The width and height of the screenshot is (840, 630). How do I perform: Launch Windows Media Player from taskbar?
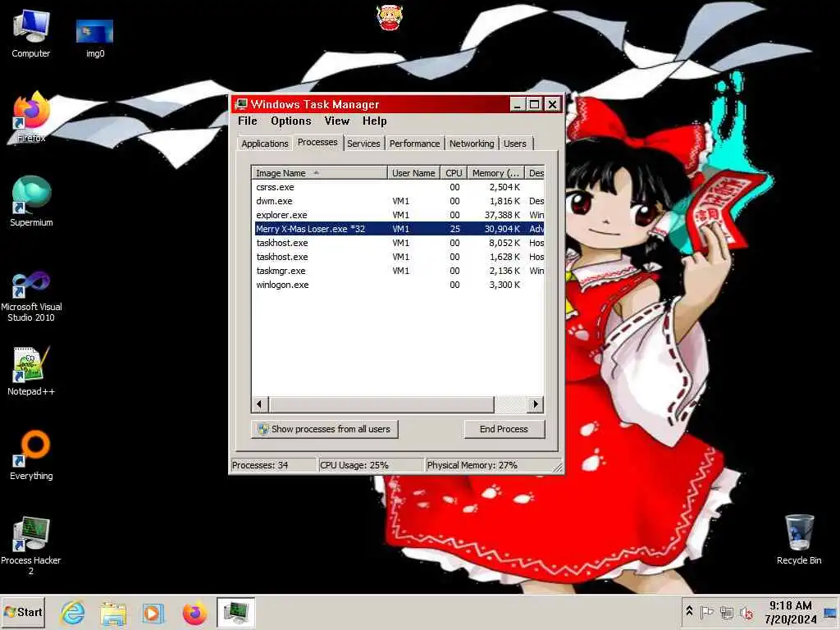point(153,612)
